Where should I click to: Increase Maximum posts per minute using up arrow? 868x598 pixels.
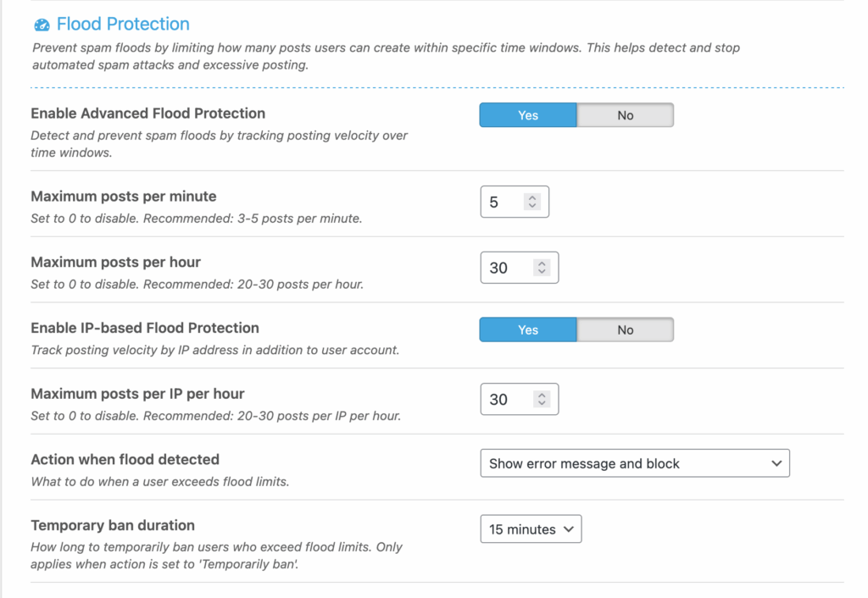coord(532,198)
